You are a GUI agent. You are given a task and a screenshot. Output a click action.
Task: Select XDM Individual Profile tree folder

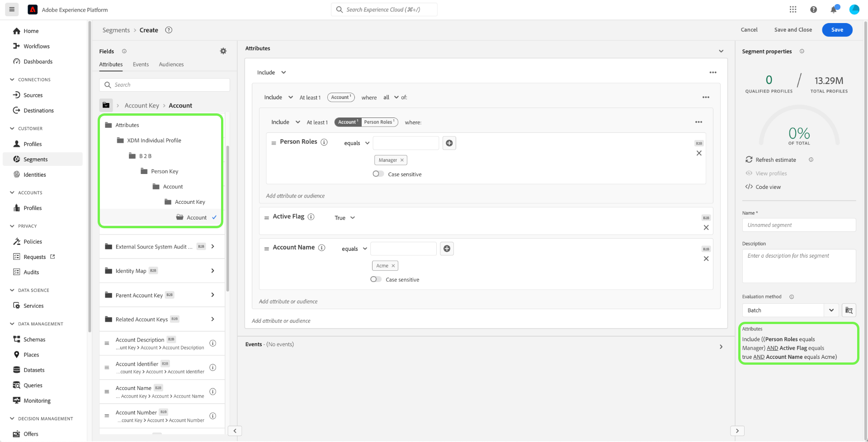pos(154,141)
